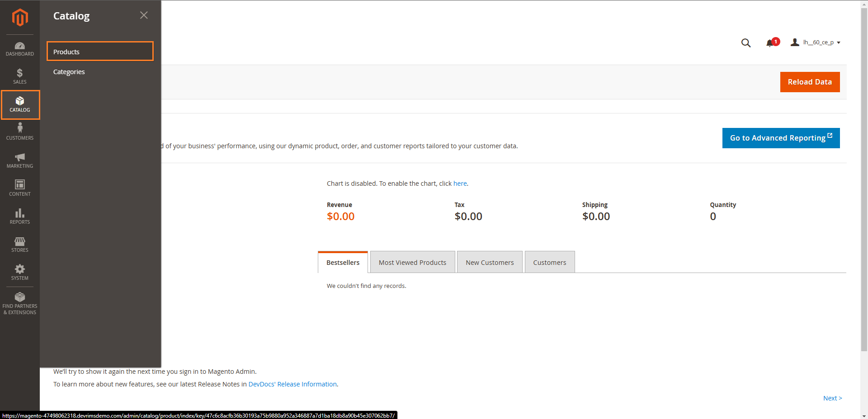Open the admin global search
The width and height of the screenshot is (868, 419).
745,42
